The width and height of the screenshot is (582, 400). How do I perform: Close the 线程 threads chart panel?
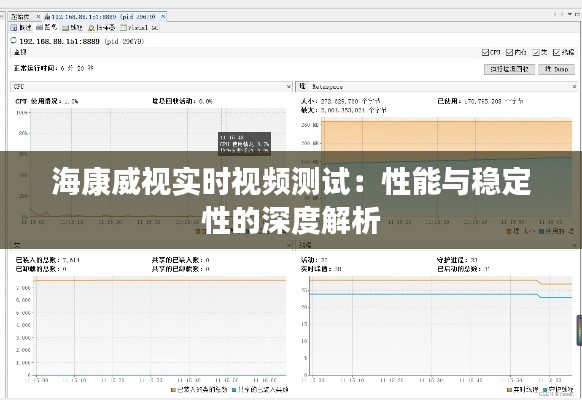click(x=575, y=245)
